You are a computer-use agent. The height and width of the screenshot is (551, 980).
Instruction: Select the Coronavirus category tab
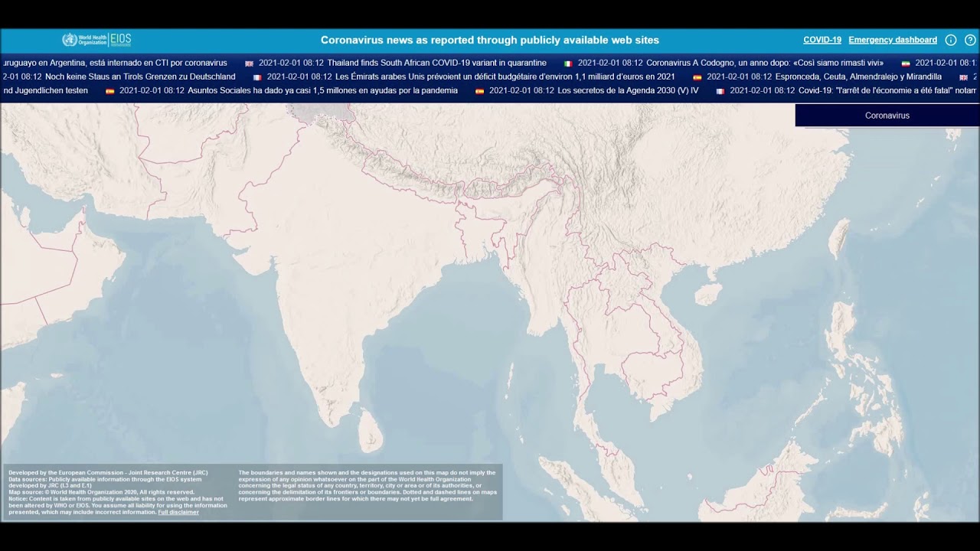pos(887,116)
